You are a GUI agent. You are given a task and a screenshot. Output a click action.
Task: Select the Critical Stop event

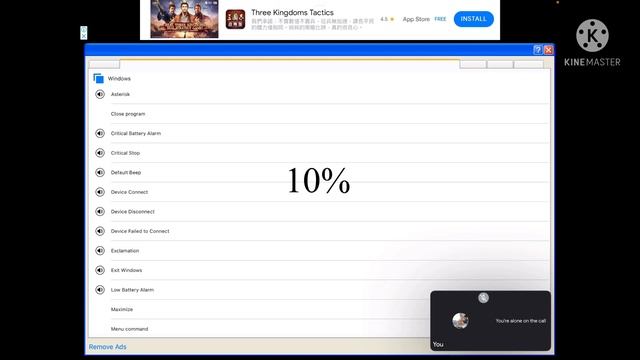125,153
